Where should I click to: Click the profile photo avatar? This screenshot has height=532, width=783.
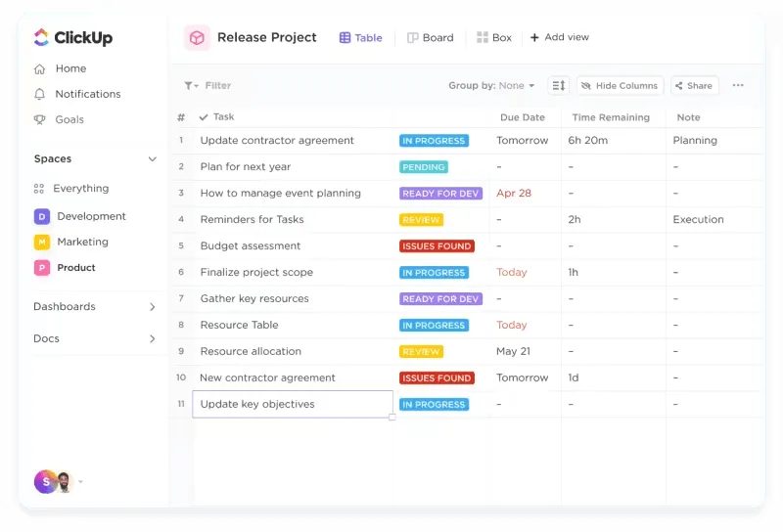pyautogui.click(x=64, y=482)
